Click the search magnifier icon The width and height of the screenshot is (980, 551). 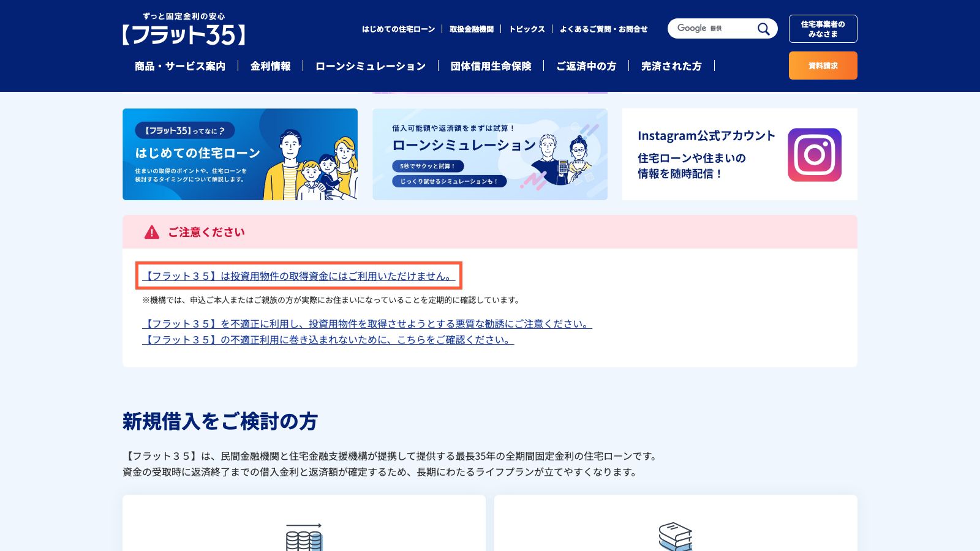tap(763, 29)
